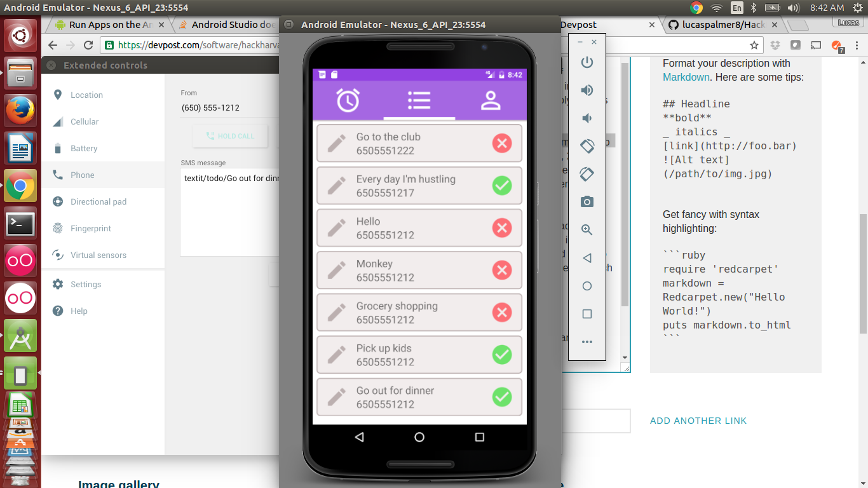This screenshot has width=868, height=488.
Task: Toggle green check on 'Every day I'm hustling'
Action: 502,186
